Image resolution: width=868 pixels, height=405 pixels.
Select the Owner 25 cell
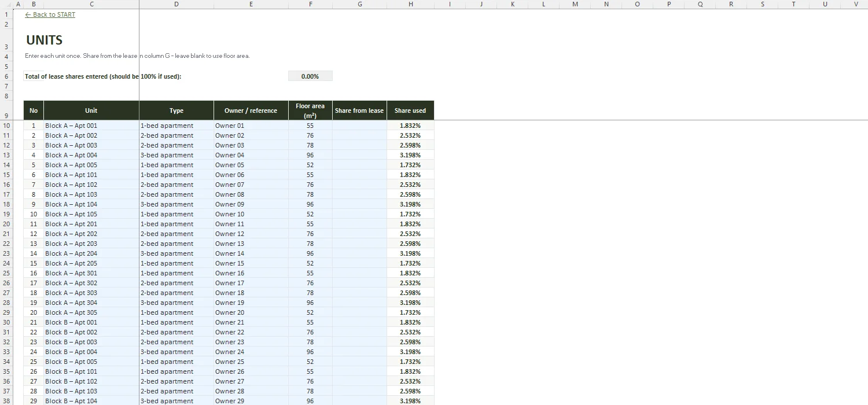click(x=251, y=362)
